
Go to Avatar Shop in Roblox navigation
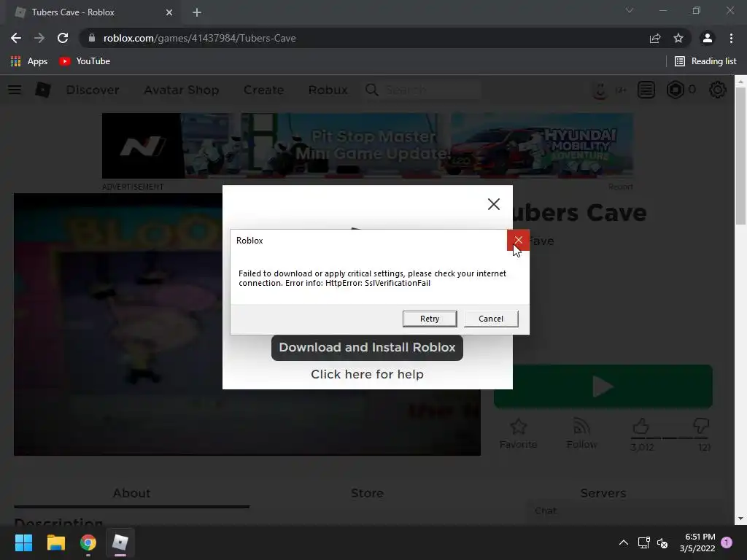[x=182, y=90]
